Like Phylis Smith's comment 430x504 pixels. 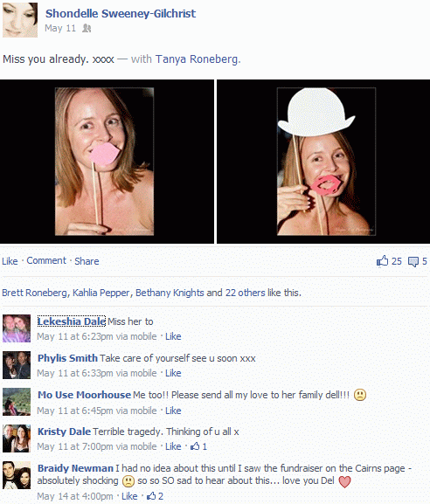coord(173,373)
